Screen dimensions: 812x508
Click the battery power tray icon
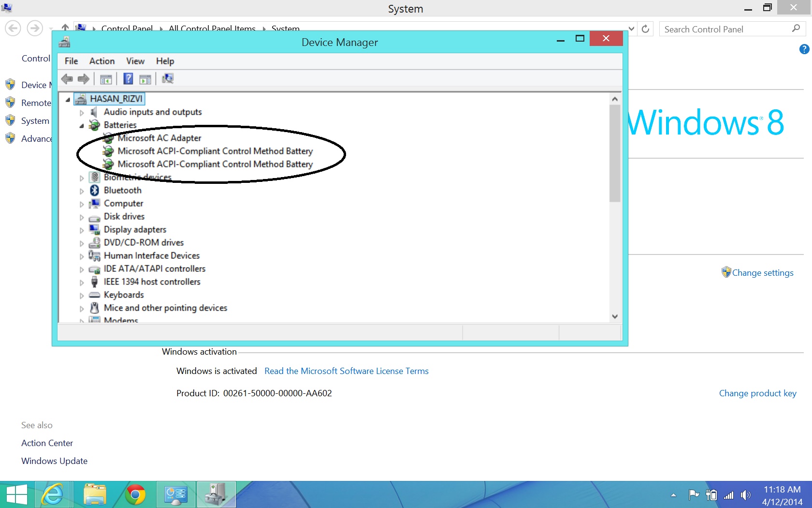coord(711,495)
